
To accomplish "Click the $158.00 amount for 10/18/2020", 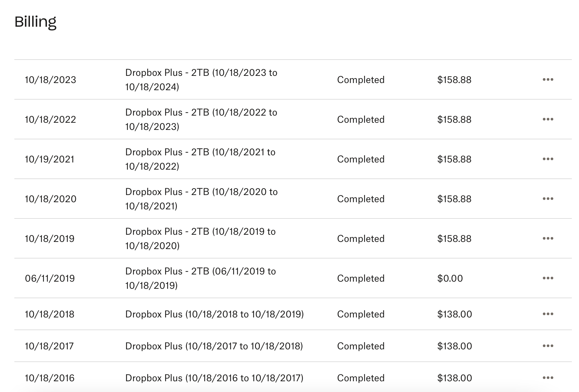I will (x=454, y=199).
